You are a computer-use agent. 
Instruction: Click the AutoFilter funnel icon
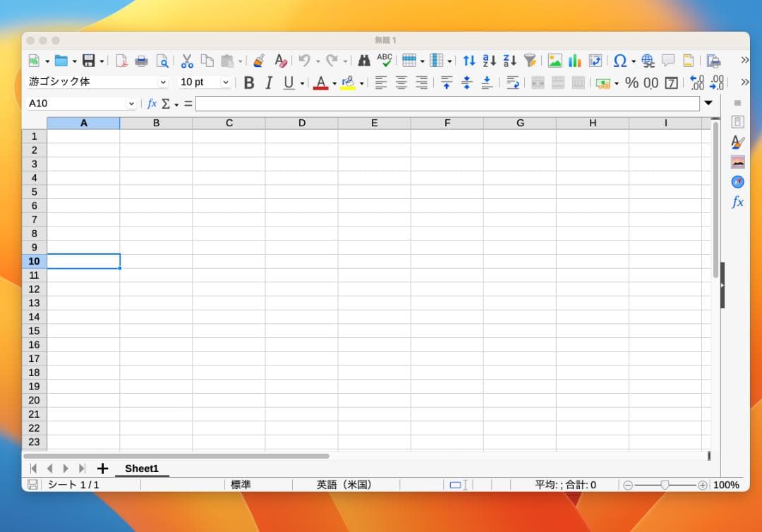[x=530, y=61]
